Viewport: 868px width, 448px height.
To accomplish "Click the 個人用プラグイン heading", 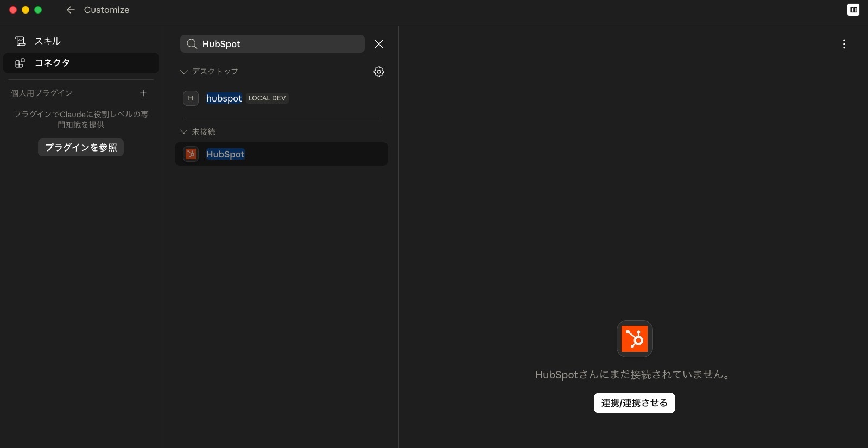I will click(x=42, y=93).
